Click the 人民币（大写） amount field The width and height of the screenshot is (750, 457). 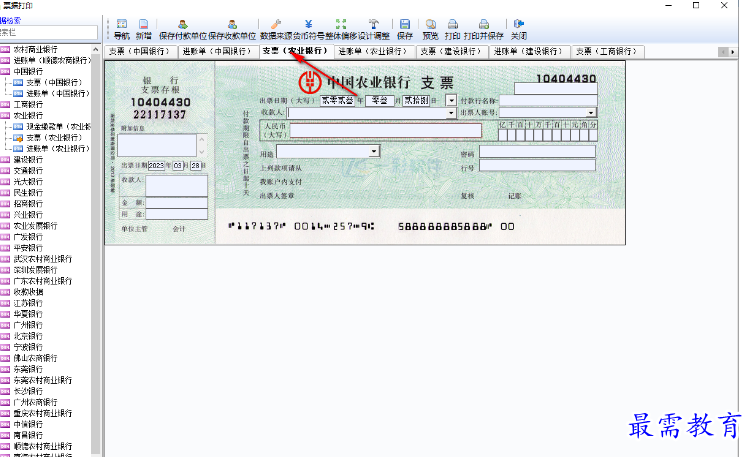coord(385,131)
